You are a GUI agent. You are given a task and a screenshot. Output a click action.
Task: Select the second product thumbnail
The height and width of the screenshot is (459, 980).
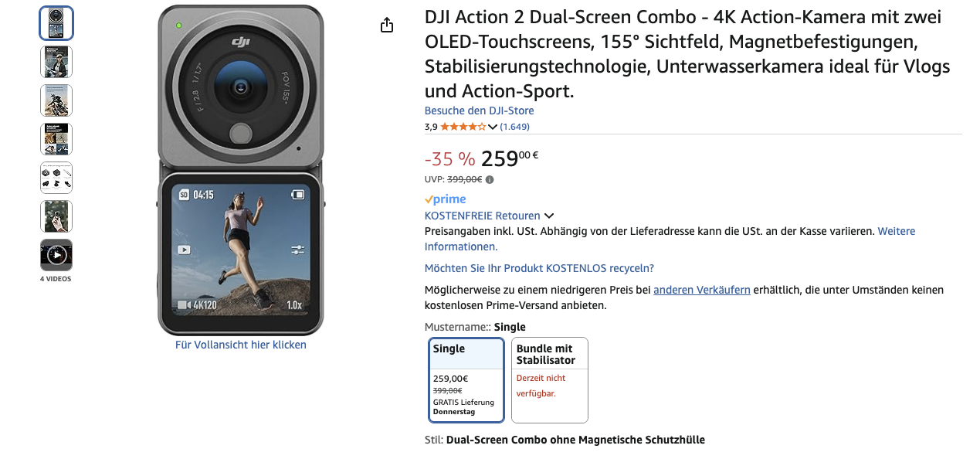click(x=56, y=62)
